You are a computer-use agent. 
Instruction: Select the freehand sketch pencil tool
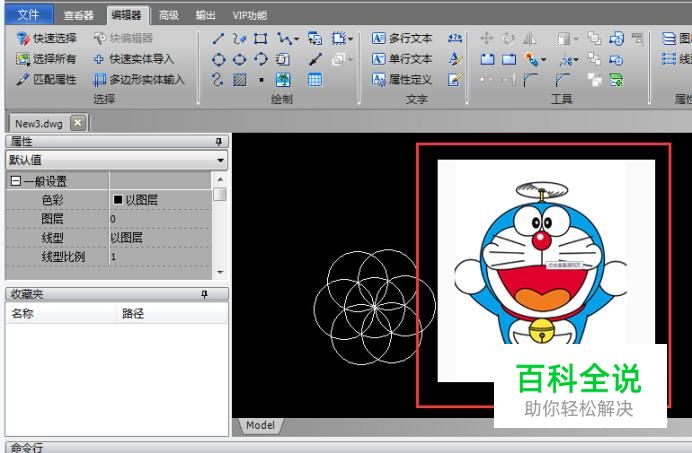coord(239,39)
